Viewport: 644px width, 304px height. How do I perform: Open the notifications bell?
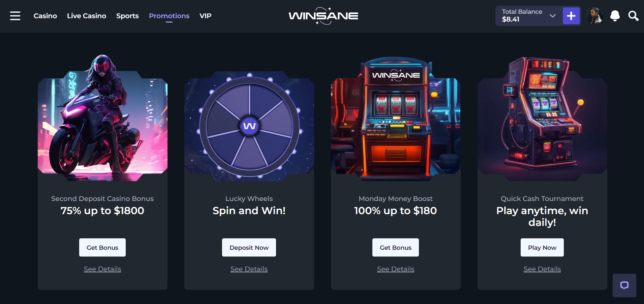pos(615,16)
